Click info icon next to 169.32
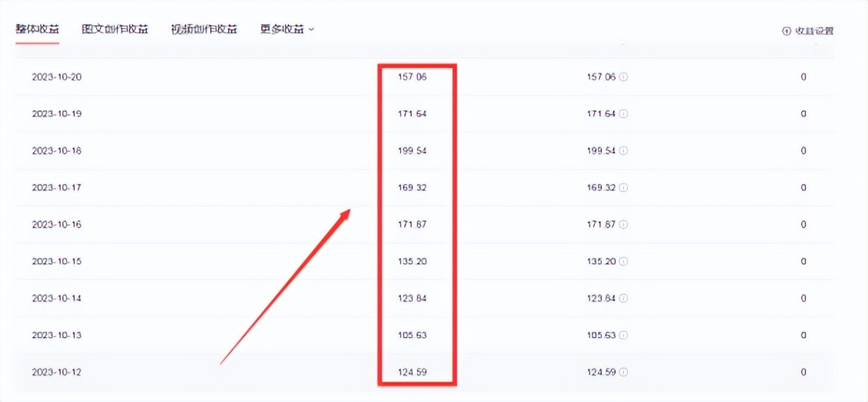 623,188
